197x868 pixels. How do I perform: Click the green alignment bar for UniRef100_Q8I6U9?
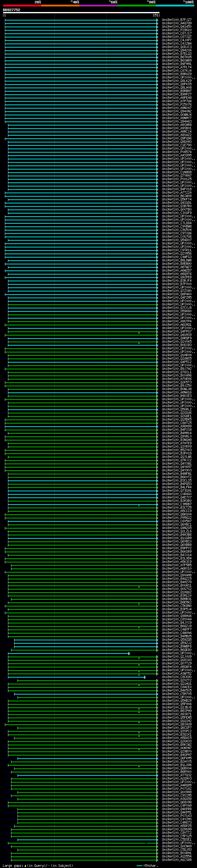[81, 724]
